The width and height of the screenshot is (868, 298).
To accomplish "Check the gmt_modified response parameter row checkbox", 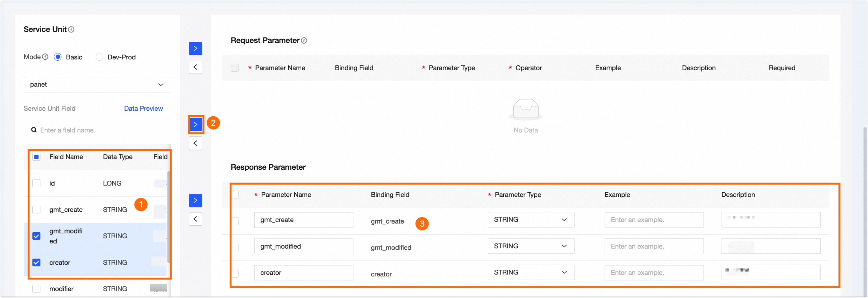I will [x=235, y=247].
